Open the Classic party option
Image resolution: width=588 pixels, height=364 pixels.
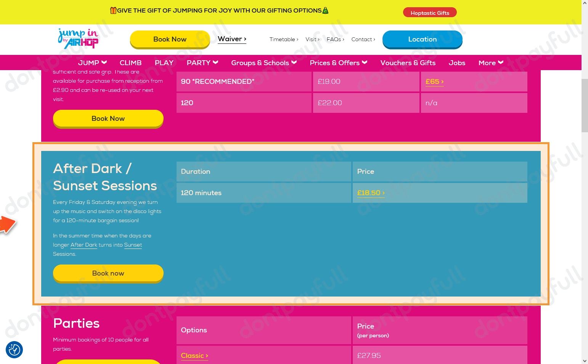[x=194, y=355]
